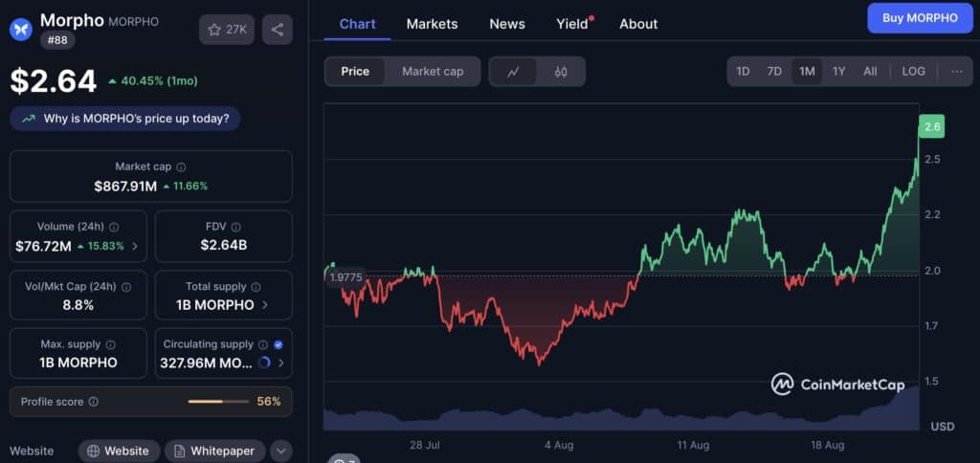Click the Max. supply info icon
980x463 pixels.
[111, 344]
